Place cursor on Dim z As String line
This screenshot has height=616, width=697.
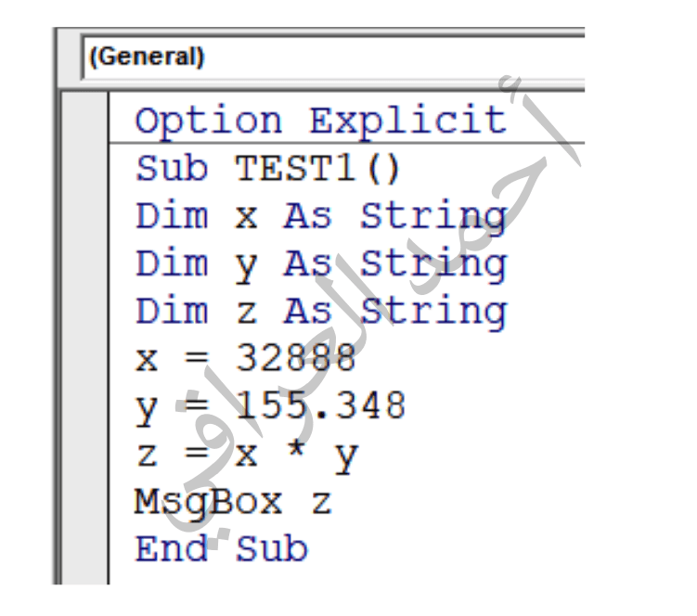tap(320, 312)
